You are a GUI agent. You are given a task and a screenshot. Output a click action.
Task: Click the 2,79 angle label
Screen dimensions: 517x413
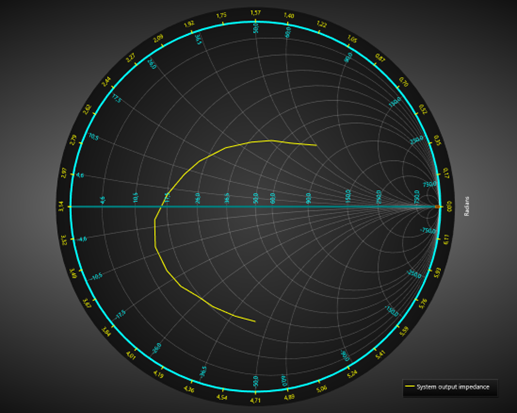(73, 140)
